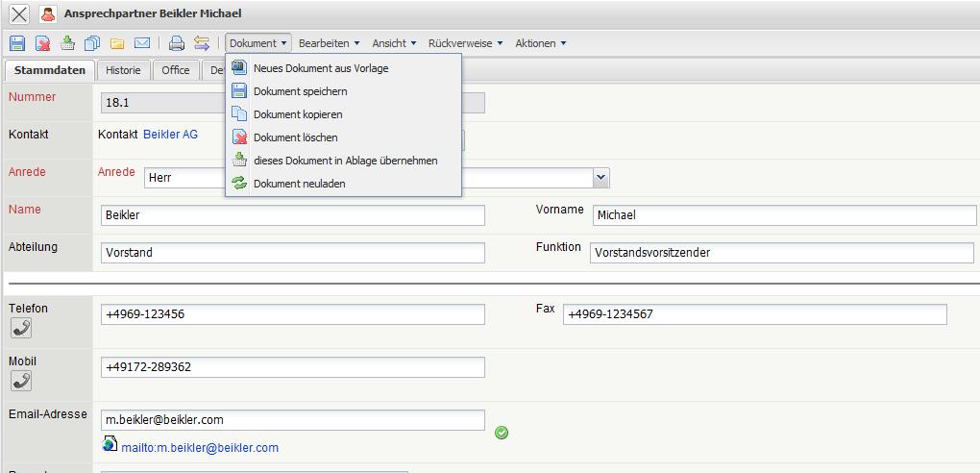
Task: Open the Bearbeiten dropdown menu
Action: click(329, 43)
